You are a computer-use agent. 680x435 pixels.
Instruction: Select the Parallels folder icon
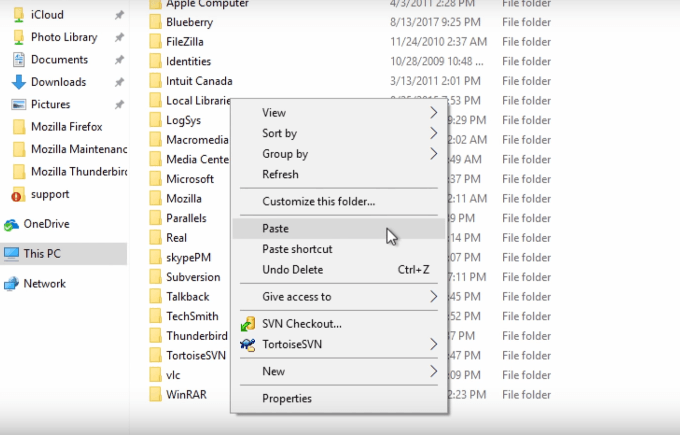pos(155,218)
